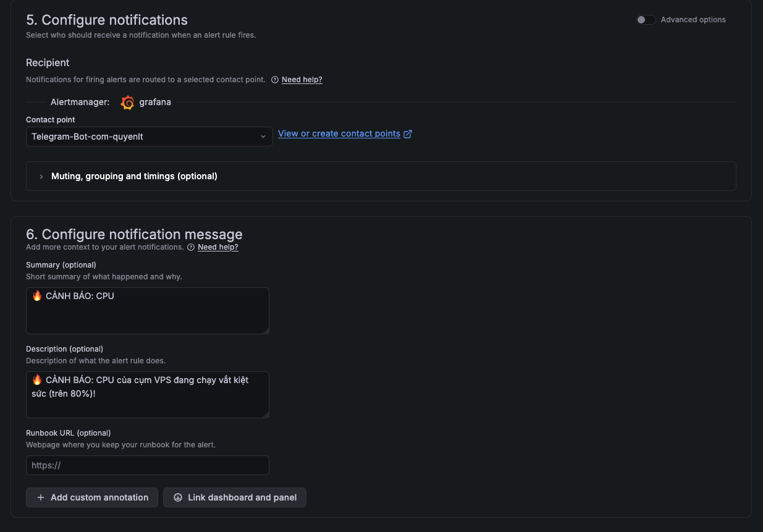Click the external link icon next to contact points

408,134
